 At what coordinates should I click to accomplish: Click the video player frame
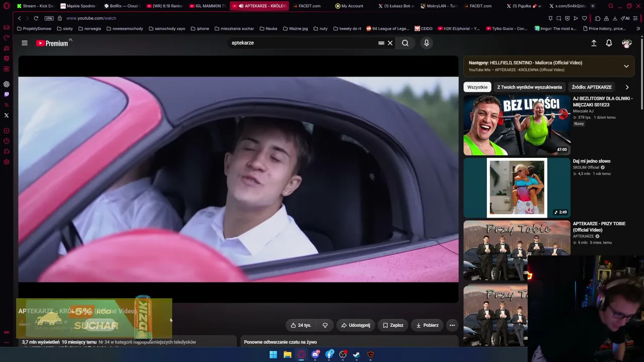click(238, 179)
